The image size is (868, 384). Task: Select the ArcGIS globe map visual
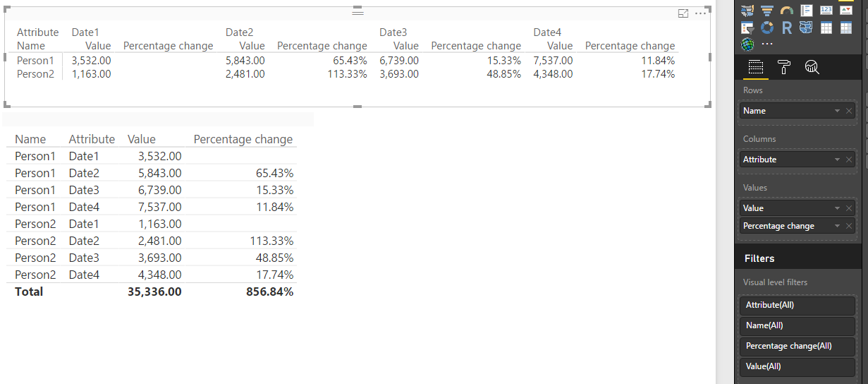tap(747, 44)
